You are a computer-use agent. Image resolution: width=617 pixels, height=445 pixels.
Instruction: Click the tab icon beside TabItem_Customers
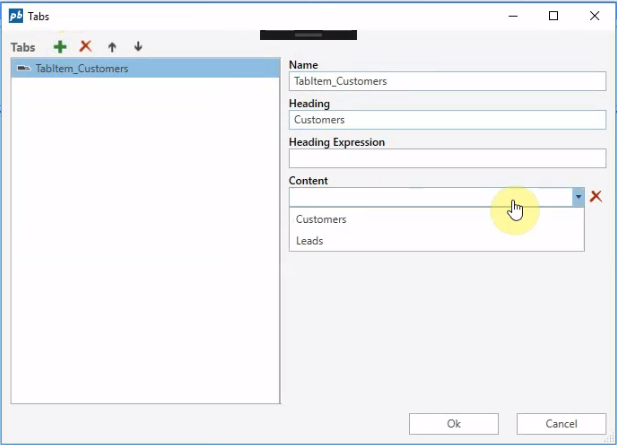coord(23,69)
